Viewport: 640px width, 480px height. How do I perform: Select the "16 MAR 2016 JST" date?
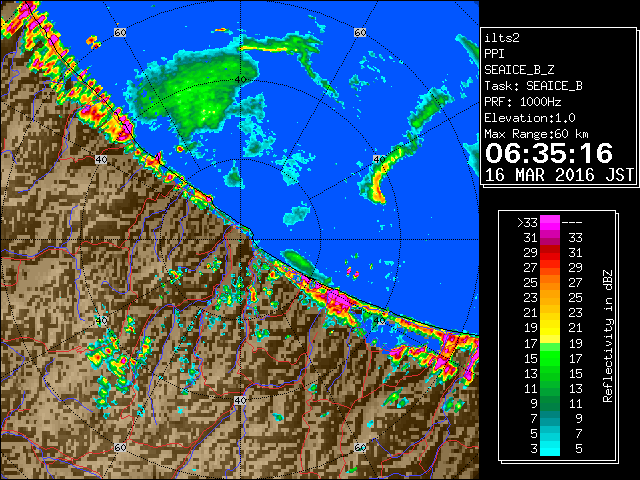point(559,175)
